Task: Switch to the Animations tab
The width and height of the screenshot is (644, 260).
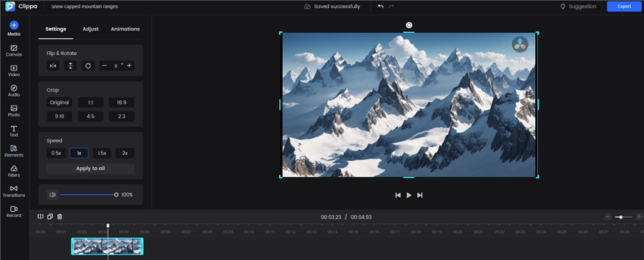Action: click(x=125, y=29)
